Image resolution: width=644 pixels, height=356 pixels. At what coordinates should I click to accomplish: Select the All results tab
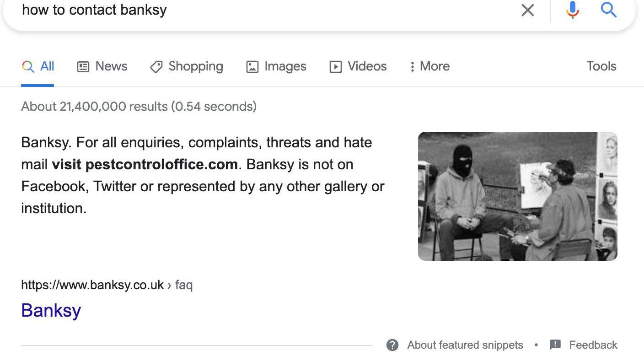pyautogui.click(x=38, y=67)
